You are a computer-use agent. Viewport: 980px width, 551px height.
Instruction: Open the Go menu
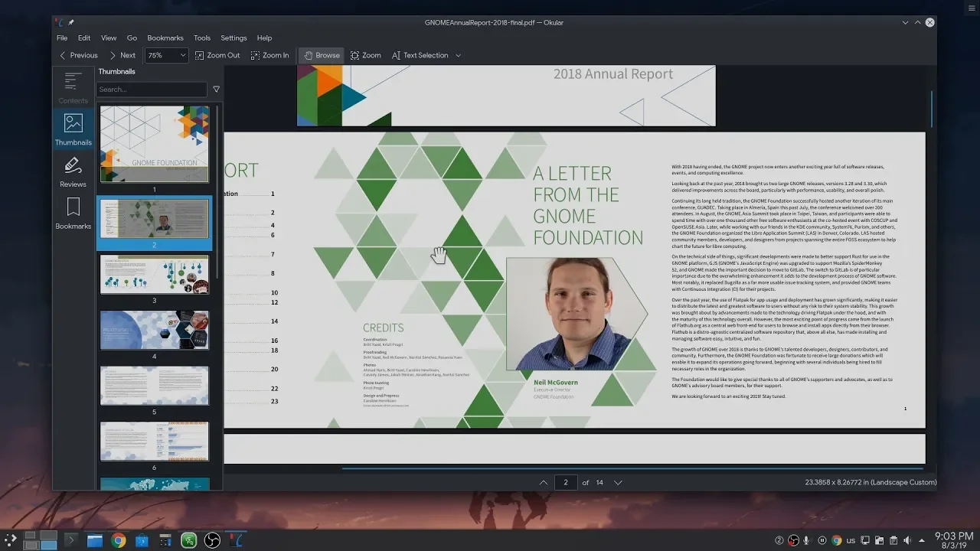point(132,37)
